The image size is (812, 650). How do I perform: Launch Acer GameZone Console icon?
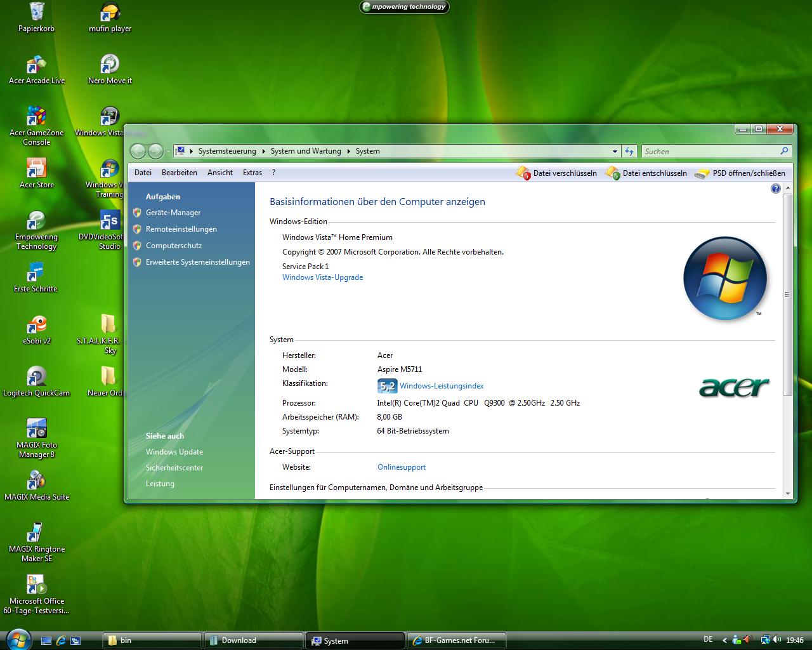37,126
